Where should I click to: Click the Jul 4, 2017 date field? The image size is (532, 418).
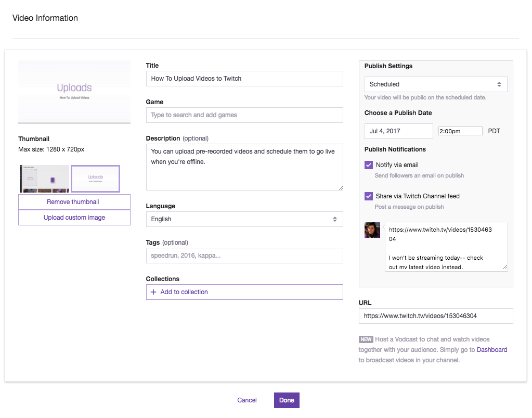[399, 131]
